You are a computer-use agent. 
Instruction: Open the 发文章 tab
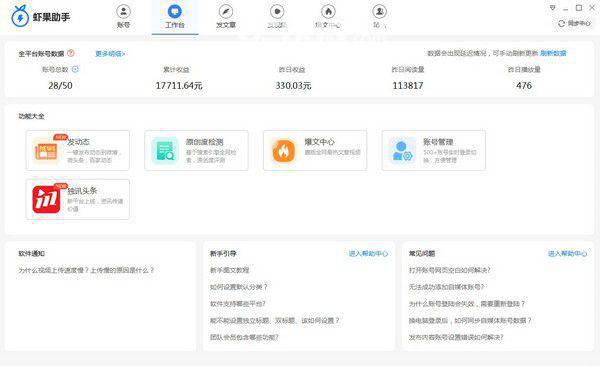[x=226, y=16]
